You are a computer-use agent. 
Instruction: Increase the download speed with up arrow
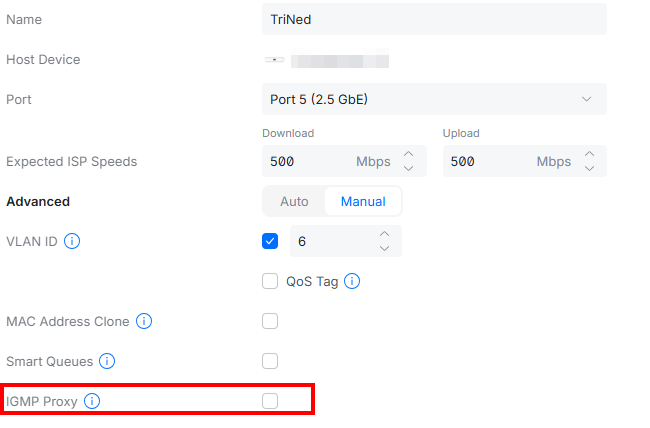[408, 155]
